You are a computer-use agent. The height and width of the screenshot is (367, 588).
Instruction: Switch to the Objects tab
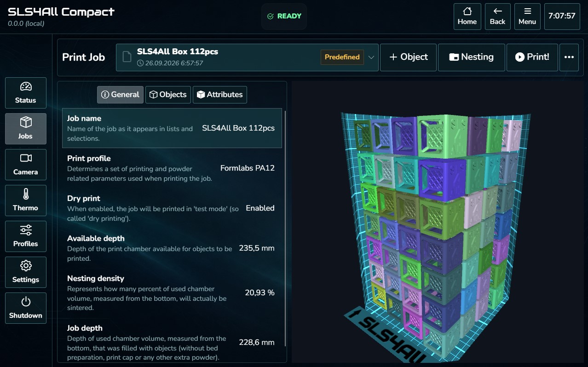pyautogui.click(x=168, y=95)
